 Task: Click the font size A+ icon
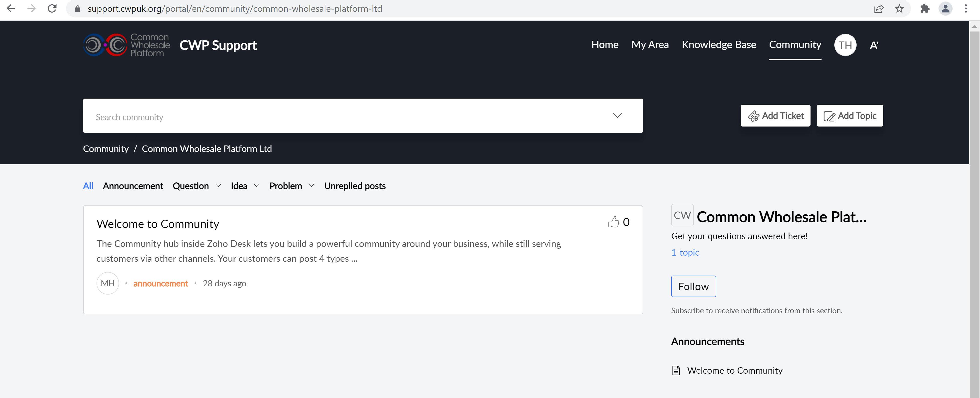click(x=874, y=45)
